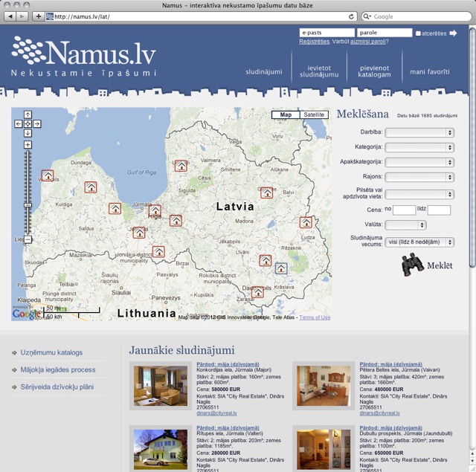This screenshot has width=476, height=472.
Task: Click the blue-bordered house marker near Krāslava
Action: coord(281,268)
